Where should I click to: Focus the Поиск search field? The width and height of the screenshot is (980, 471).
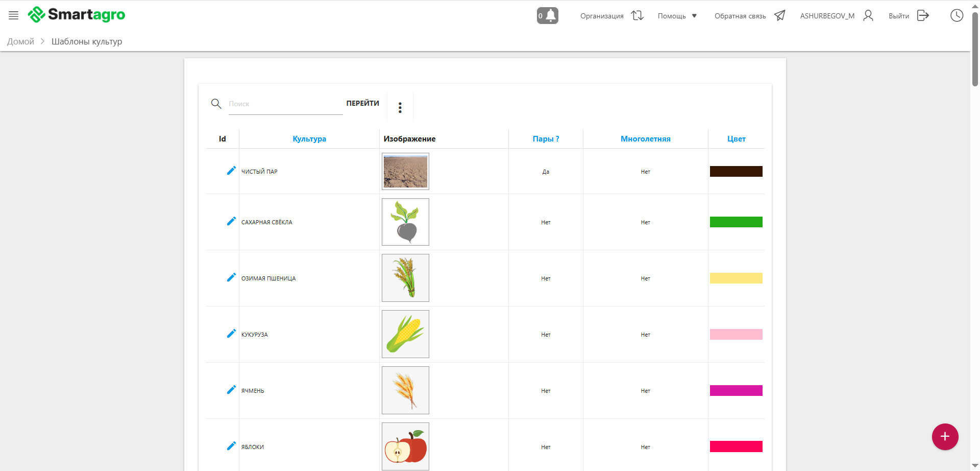click(x=285, y=104)
